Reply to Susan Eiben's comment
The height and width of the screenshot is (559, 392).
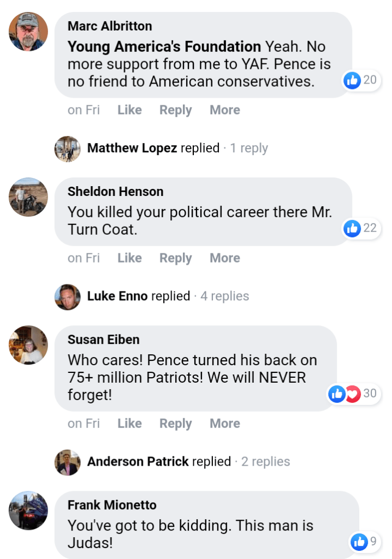coord(175,423)
